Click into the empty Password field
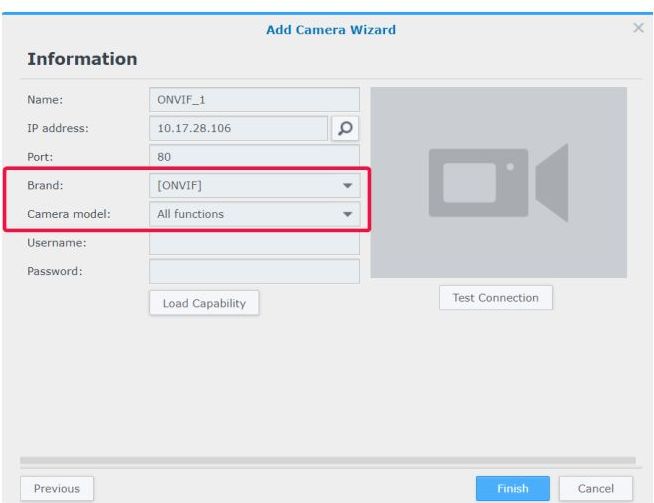Image resolution: width=654 pixels, height=503 pixels. point(253,271)
